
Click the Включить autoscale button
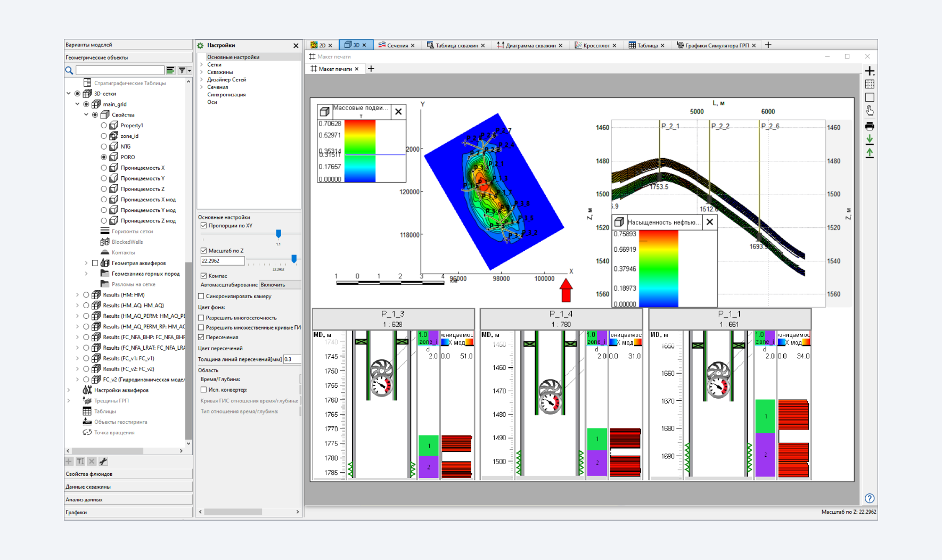[280, 285]
